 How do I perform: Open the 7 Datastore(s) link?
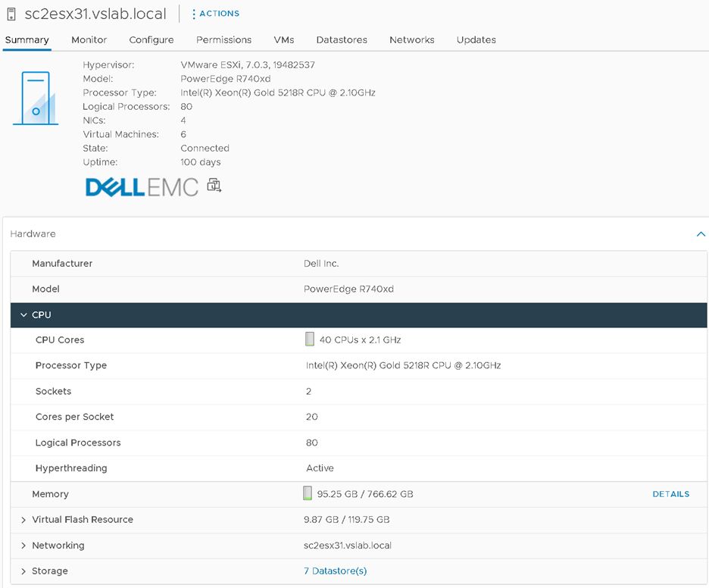[335, 571]
